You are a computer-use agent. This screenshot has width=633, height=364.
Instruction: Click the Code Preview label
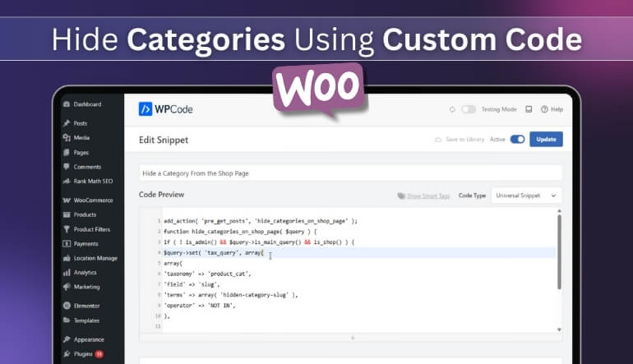(161, 195)
